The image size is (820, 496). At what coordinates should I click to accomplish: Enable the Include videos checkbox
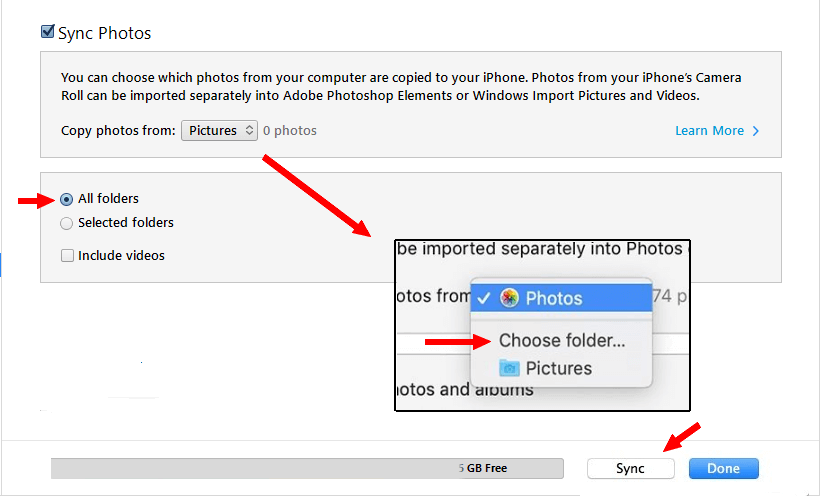[67, 255]
